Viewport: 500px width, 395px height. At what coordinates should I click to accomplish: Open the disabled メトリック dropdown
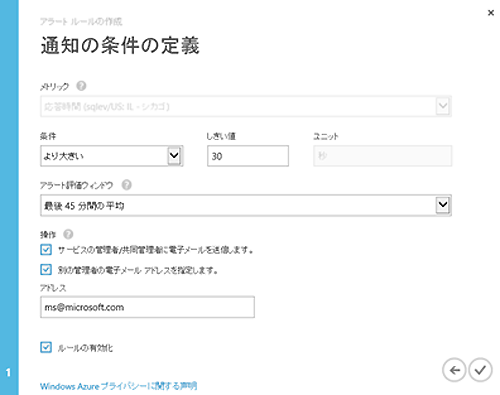(x=246, y=106)
